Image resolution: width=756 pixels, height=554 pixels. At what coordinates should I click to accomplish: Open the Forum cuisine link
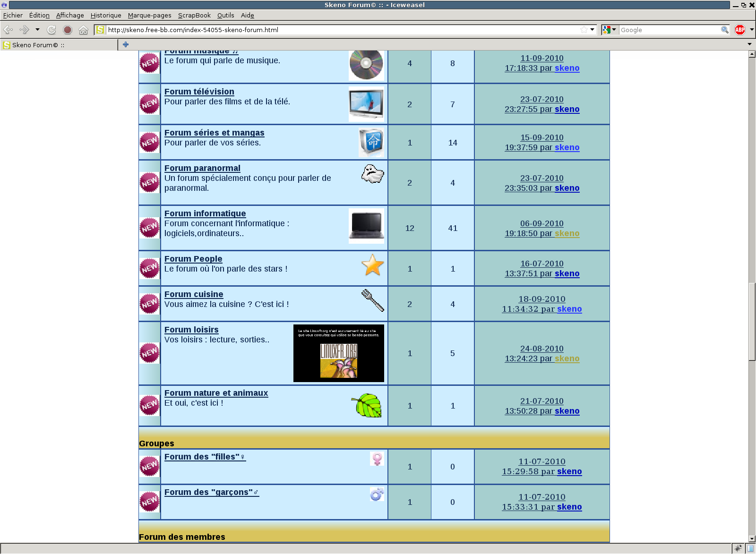pos(194,294)
